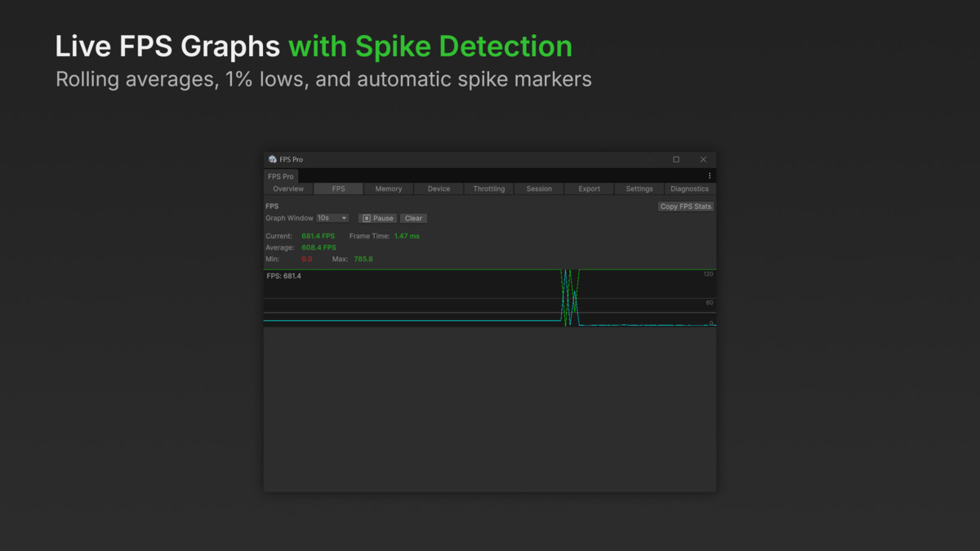Click Copy FPS Stats button
The image size is (980, 551).
pos(686,207)
